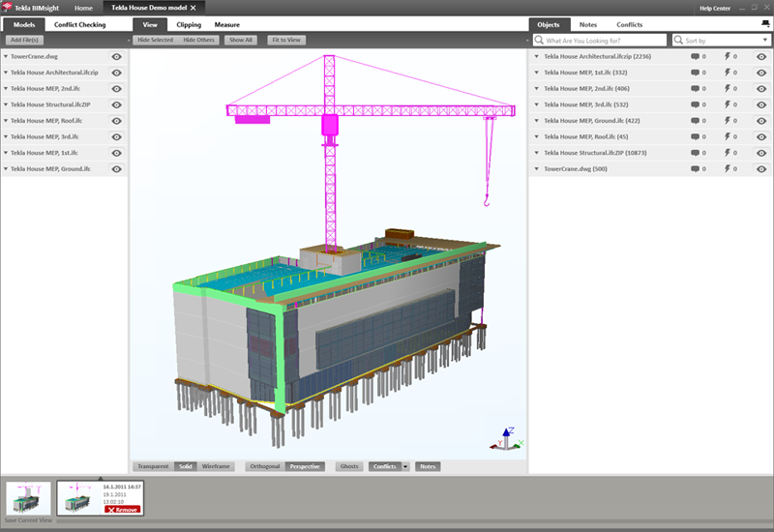The image size is (774, 532).
Task: Open the Clipping tab
Action: pos(189,24)
